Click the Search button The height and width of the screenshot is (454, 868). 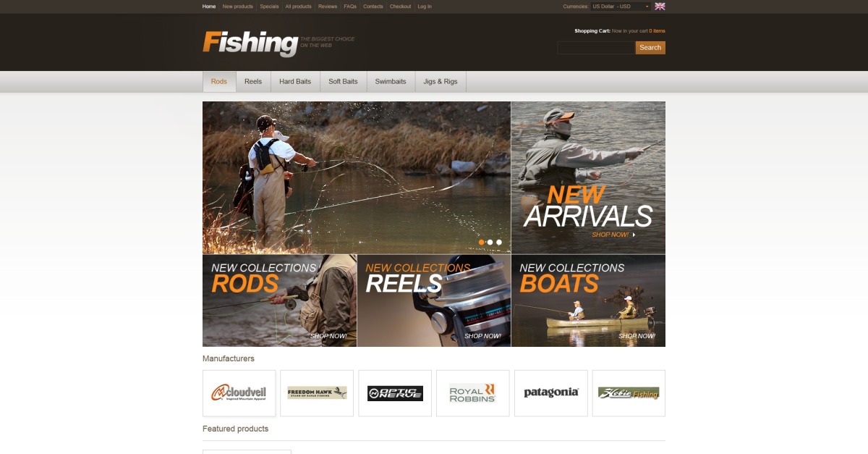(650, 48)
